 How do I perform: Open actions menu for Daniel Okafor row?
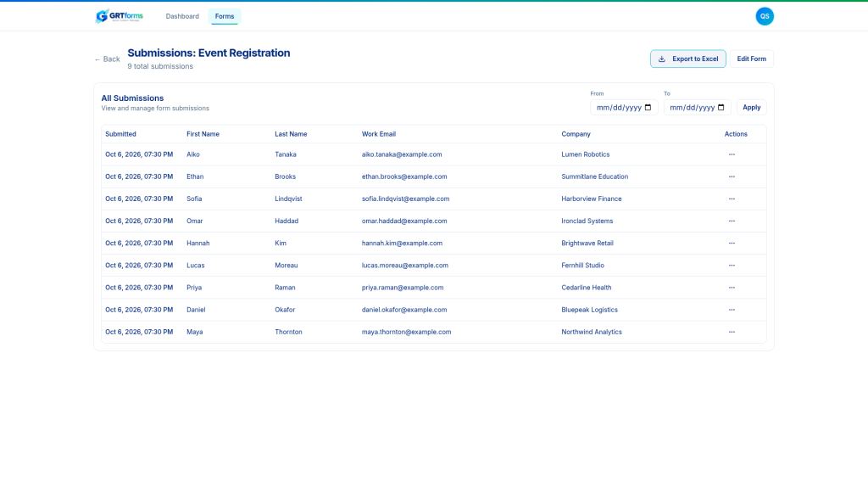click(x=732, y=310)
